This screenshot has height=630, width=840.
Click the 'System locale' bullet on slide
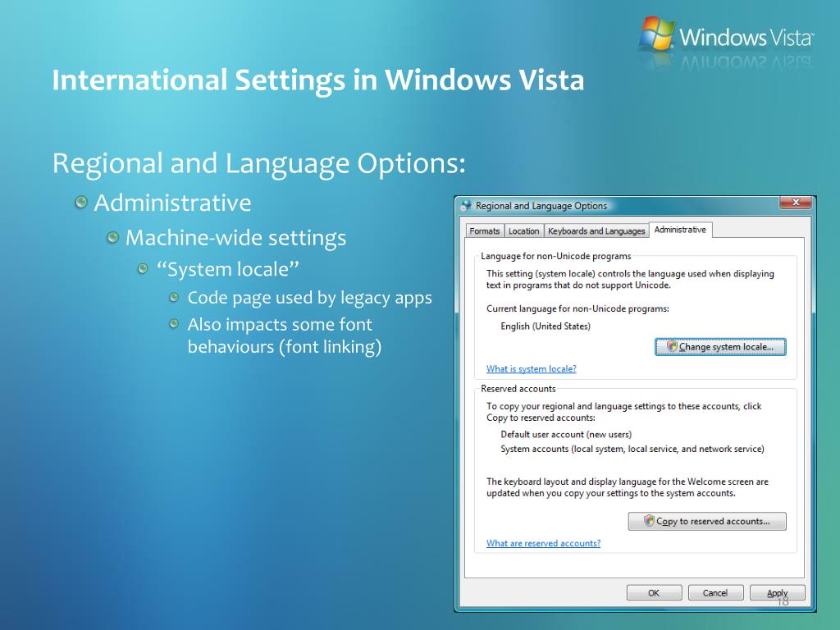pyautogui.click(x=228, y=269)
